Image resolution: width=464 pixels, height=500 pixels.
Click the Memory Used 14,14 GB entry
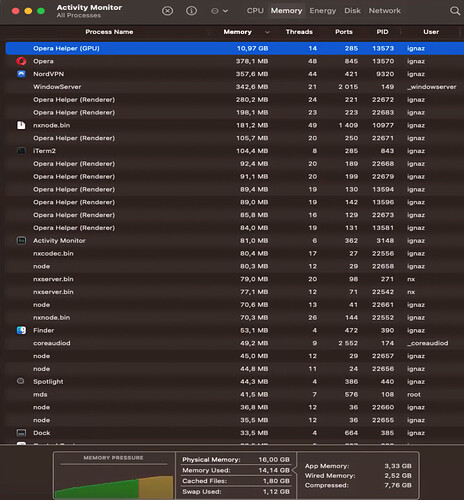pyautogui.click(x=236, y=470)
